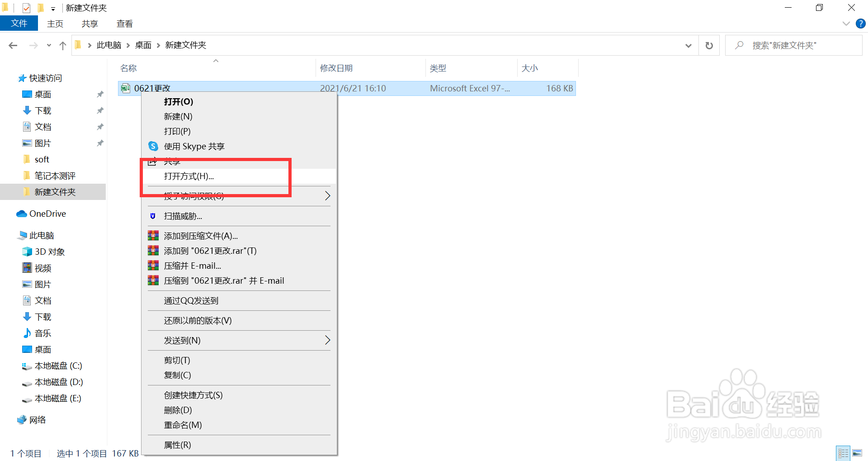Open the Help question mark icon
The image size is (868, 461).
(x=861, y=24)
